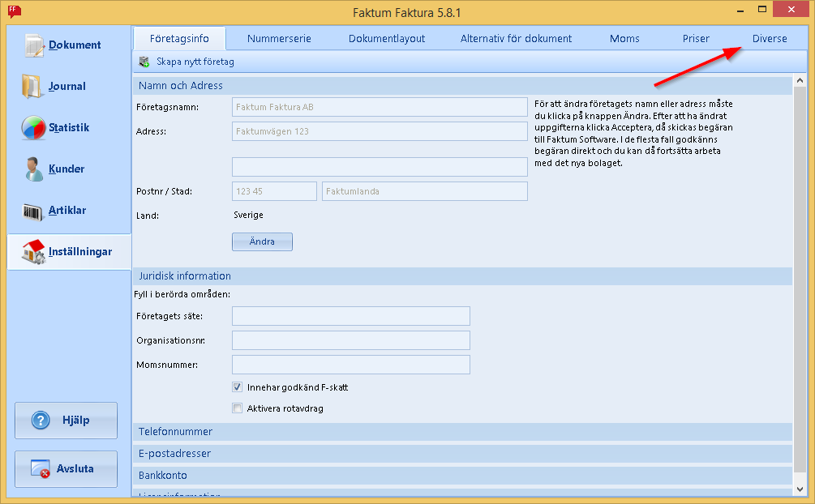
Task: Click the Statistik navigation label
Action: pyautogui.click(x=69, y=128)
